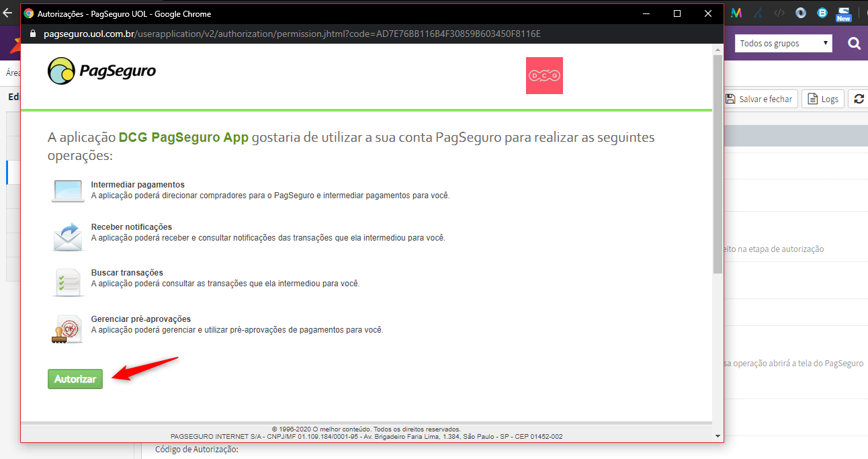
Task: Click the padlock security icon in address bar
Action: (32, 34)
